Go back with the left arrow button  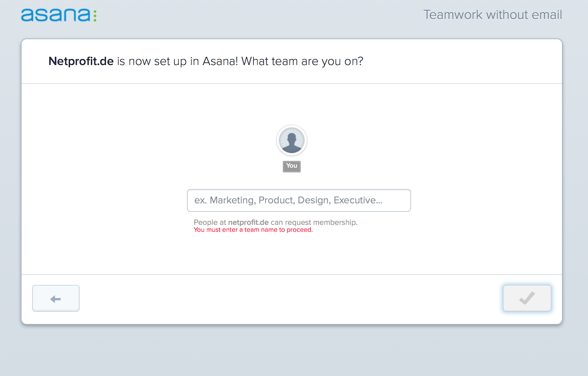click(x=56, y=298)
